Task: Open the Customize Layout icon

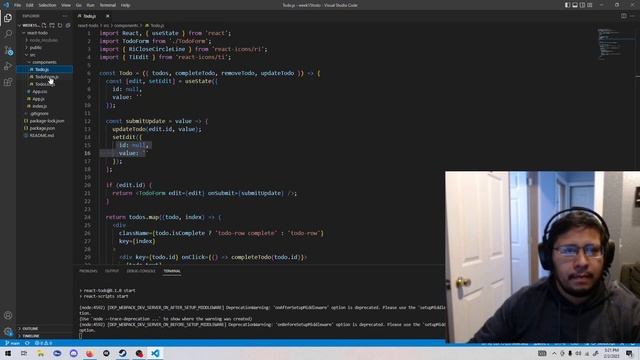Action: [x=590, y=5]
